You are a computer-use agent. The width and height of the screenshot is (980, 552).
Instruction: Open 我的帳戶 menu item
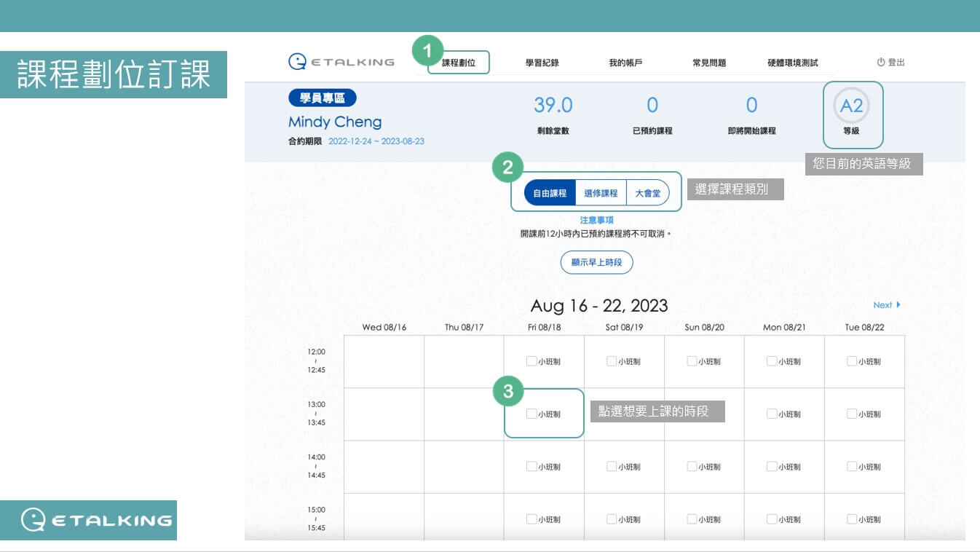625,63
